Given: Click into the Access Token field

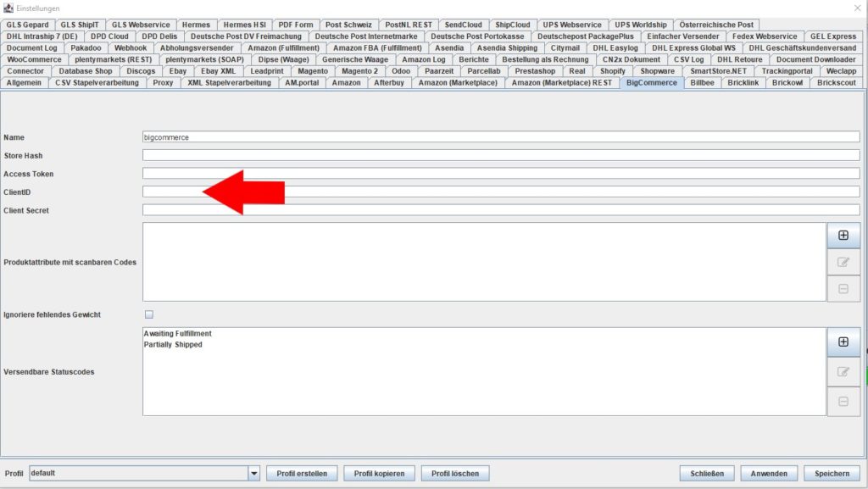Looking at the screenshot, I should (501, 174).
